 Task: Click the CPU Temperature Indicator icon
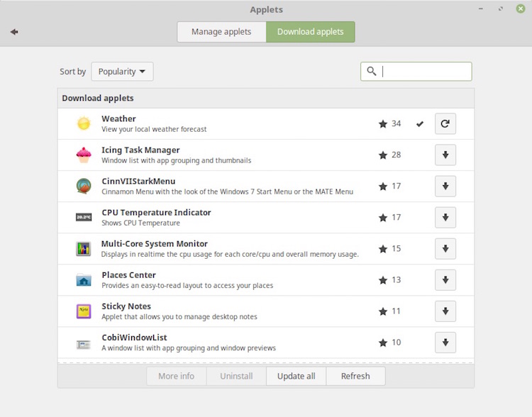tap(84, 217)
